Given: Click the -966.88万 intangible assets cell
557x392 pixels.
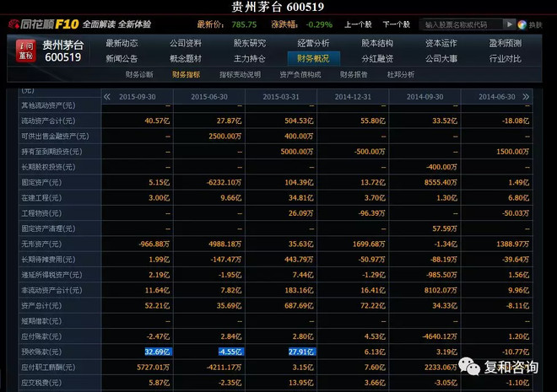Looking at the screenshot, I should [x=154, y=244].
